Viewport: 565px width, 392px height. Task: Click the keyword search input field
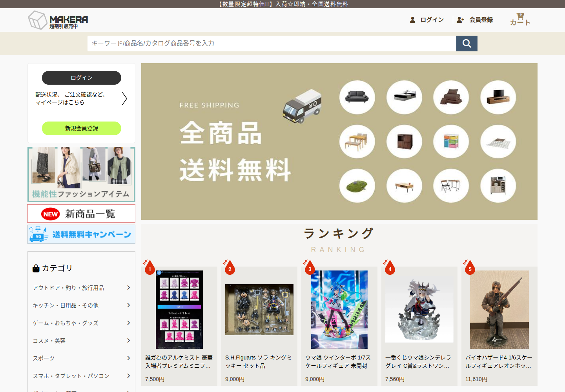pyautogui.click(x=272, y=44)
